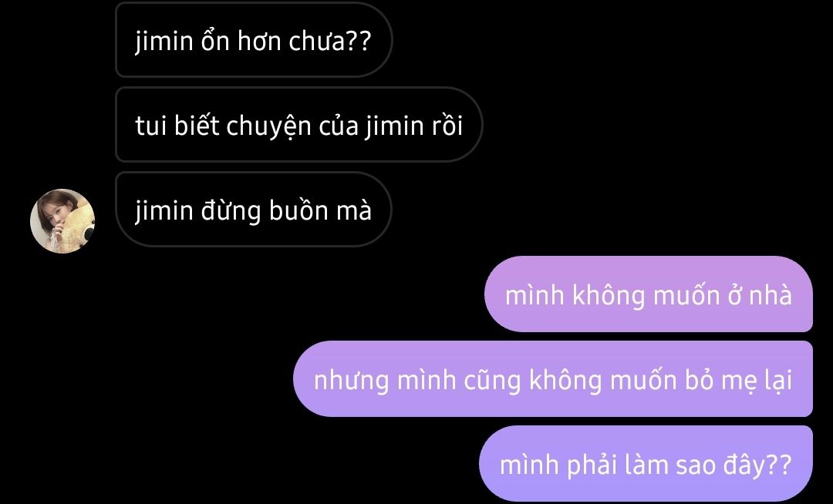The height and width of the screenshot is (504, 833).
Task: Select the message 'jimin ổn hơn chưa??'
Action: pyautogui.click(x=254, y=40)
